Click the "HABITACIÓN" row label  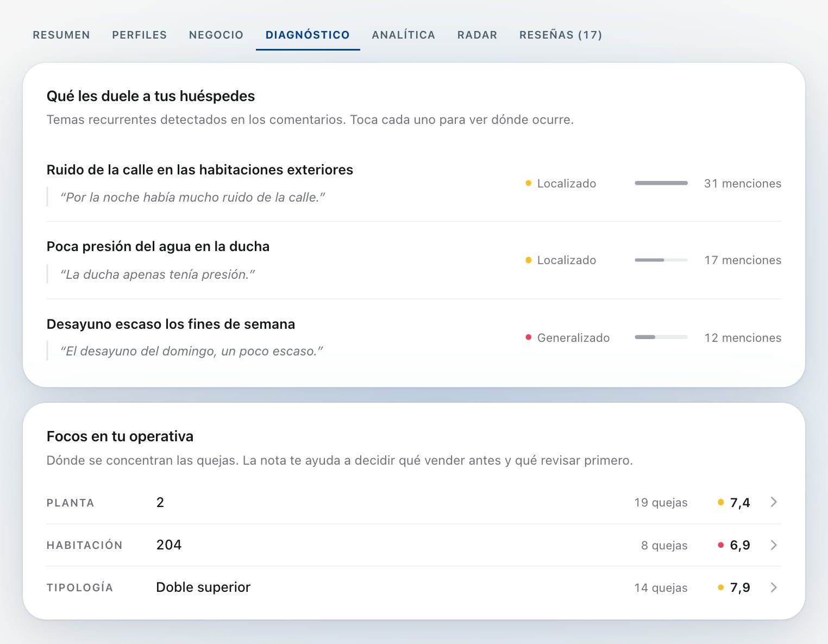(85, 545)
